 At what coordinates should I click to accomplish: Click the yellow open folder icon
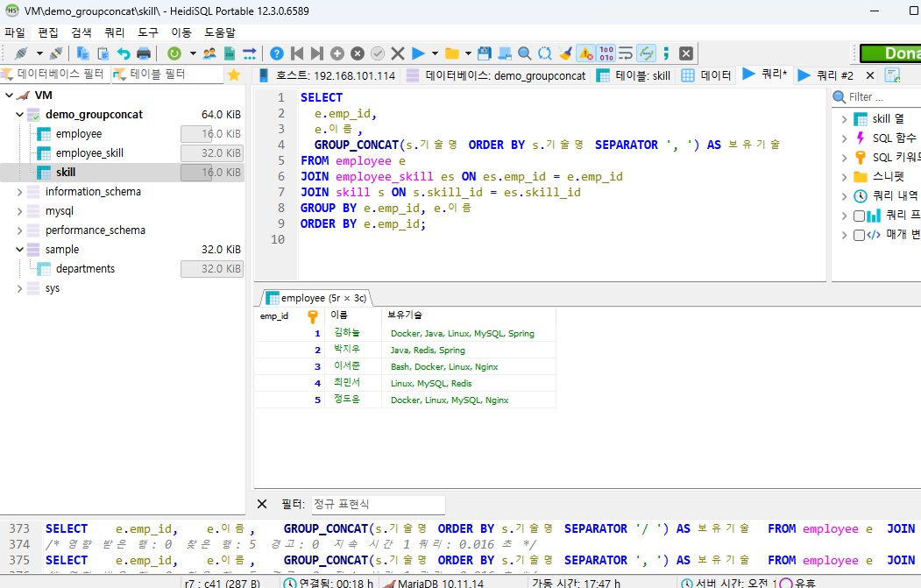coord(451,53)
